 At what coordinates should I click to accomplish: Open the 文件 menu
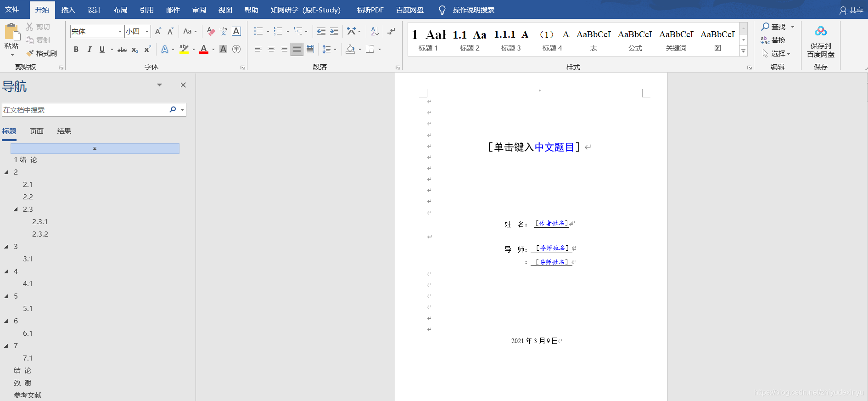[x=12, y=10]
